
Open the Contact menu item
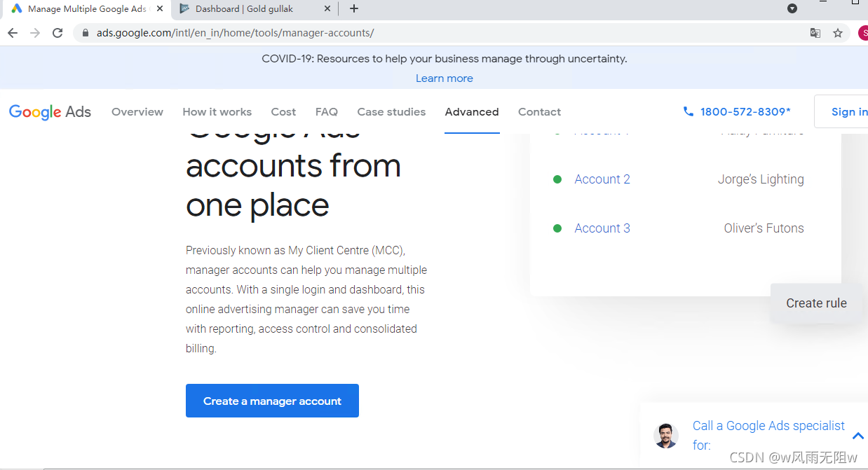point(539,111)
